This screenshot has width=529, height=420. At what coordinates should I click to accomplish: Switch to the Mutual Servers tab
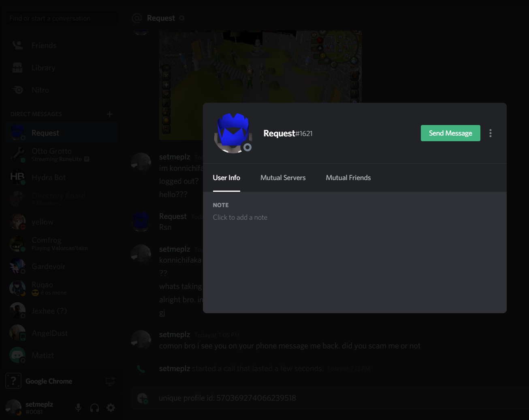tap(283, 178)
